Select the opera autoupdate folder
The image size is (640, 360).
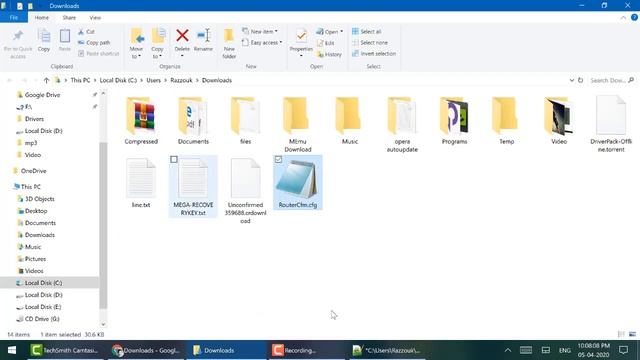402,125
